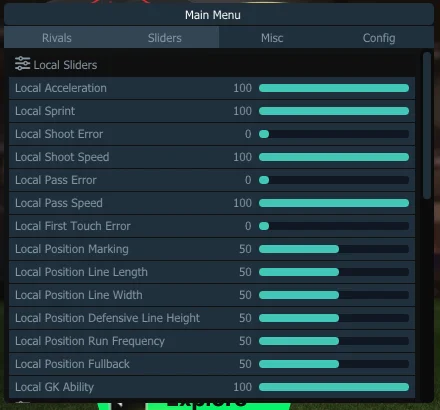Click the Local First Touch Error slider
This screenshot has width=440, height=410.
[334, 226]
